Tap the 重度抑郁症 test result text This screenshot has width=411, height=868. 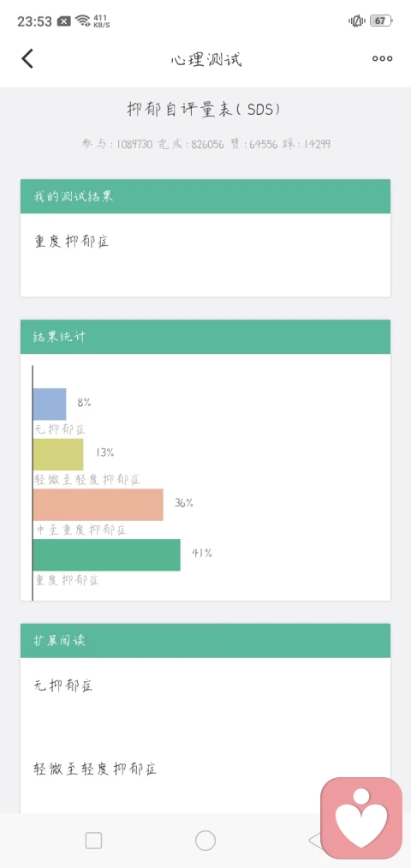click(x=71, y=242)
